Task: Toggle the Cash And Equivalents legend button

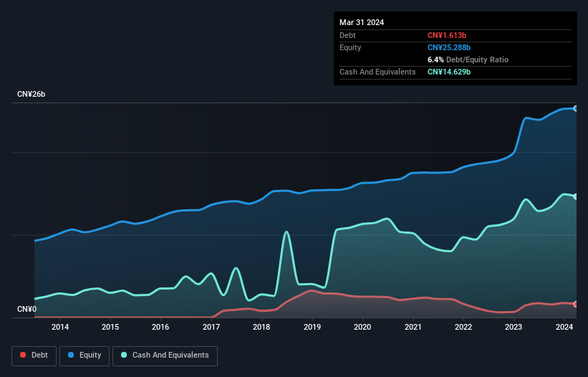Action: click(x=165, y=355)
